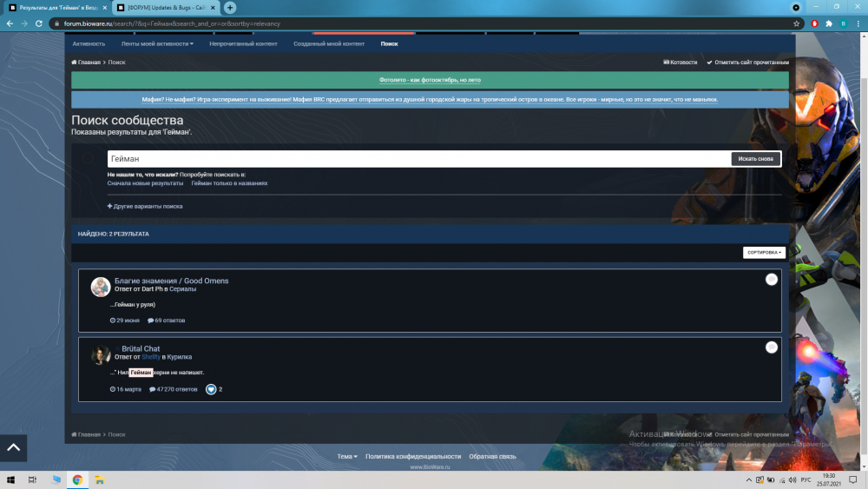Toggle the result marker on Brütal Chat post
This screenshot has height=489, width=868.
coord(771,347)
